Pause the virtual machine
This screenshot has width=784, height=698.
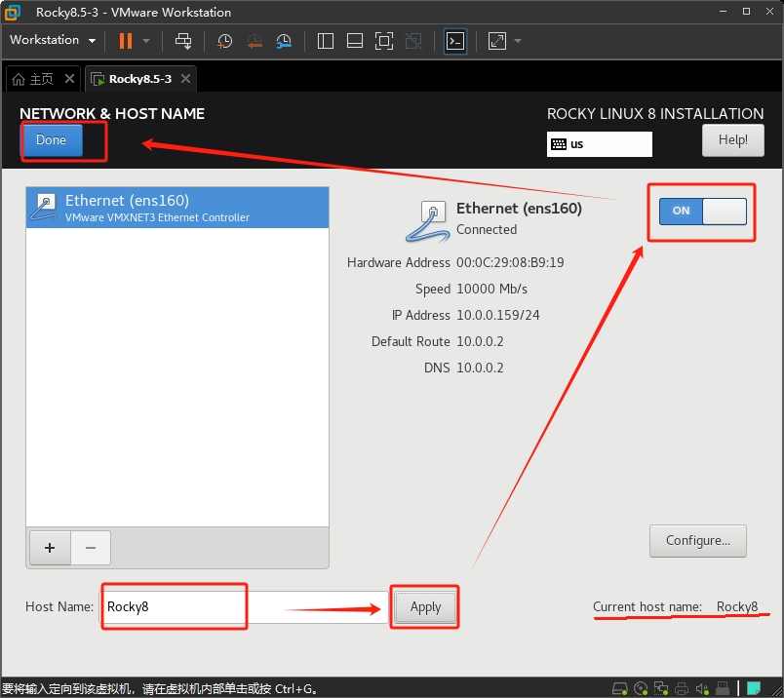point(126,41)
